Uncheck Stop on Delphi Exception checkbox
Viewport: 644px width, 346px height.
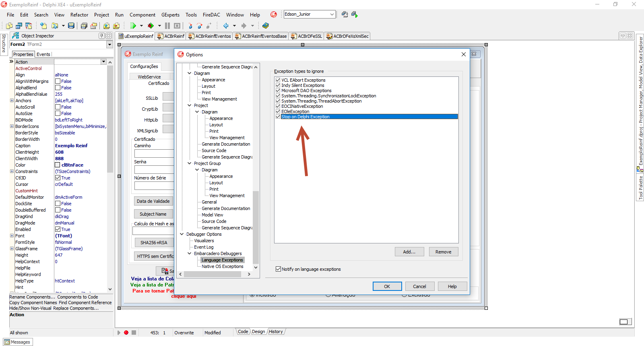(x=278, y=117)
